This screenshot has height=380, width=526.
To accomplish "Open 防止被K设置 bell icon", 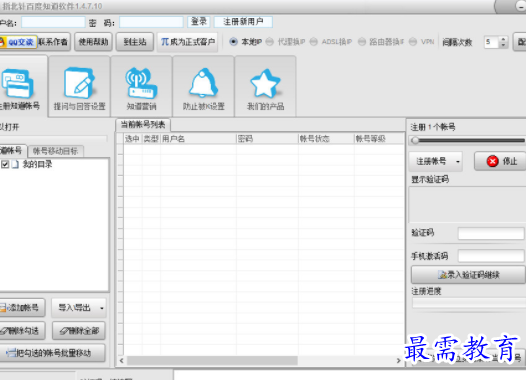I will pyautogui.click(x=203, y=83).
